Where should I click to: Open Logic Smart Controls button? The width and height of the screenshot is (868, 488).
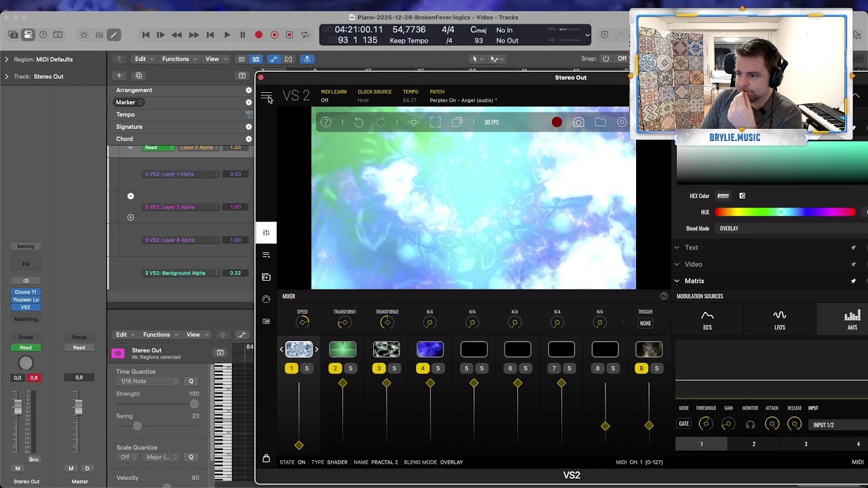coord(84,35)
